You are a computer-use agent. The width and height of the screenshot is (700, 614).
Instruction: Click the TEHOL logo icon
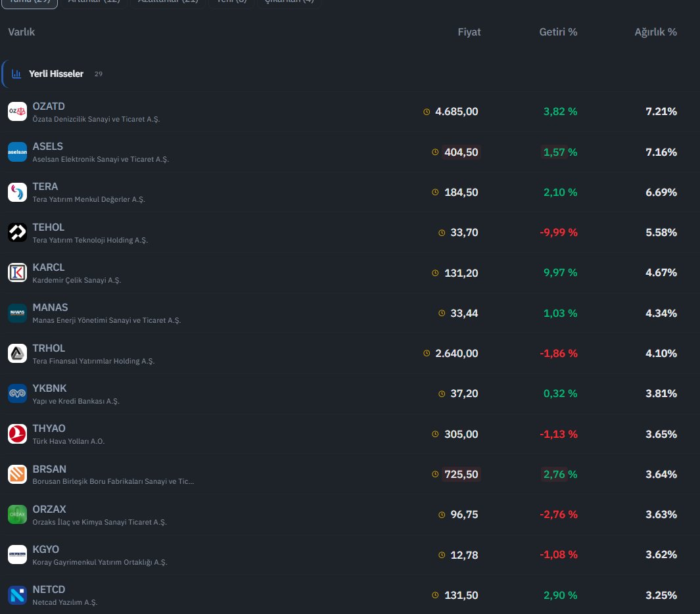17,232
